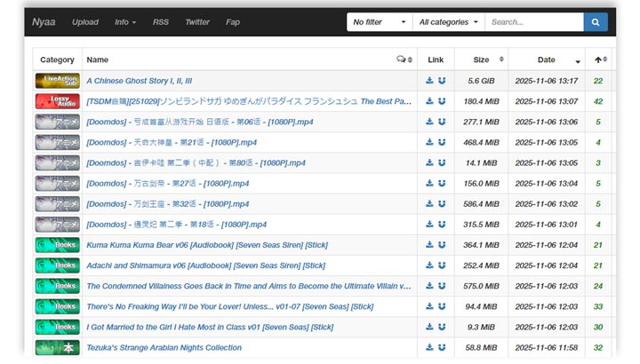Open A Chinese Ghost Story I, II, III

pyautogui.click(x=140, y=81)
